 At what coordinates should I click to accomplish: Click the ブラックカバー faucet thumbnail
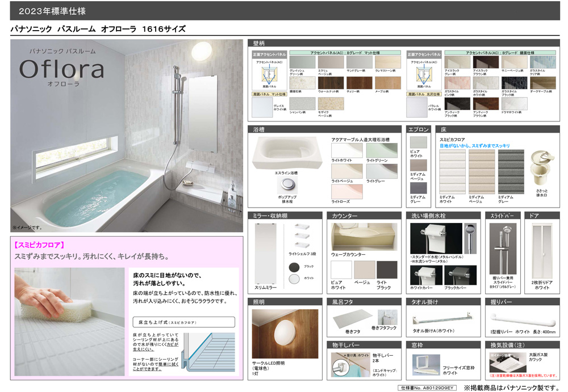click(461, 276)
